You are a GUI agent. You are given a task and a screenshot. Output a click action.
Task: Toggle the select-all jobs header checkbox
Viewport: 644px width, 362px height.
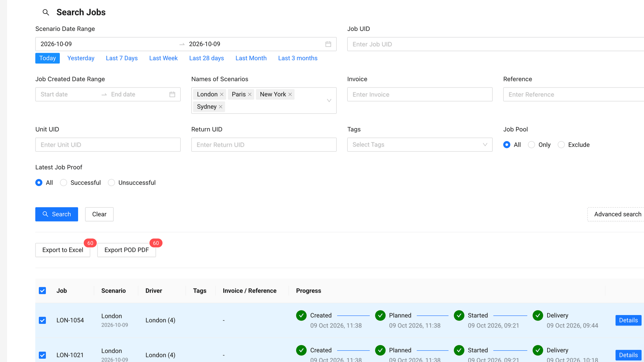coord(42,291)
